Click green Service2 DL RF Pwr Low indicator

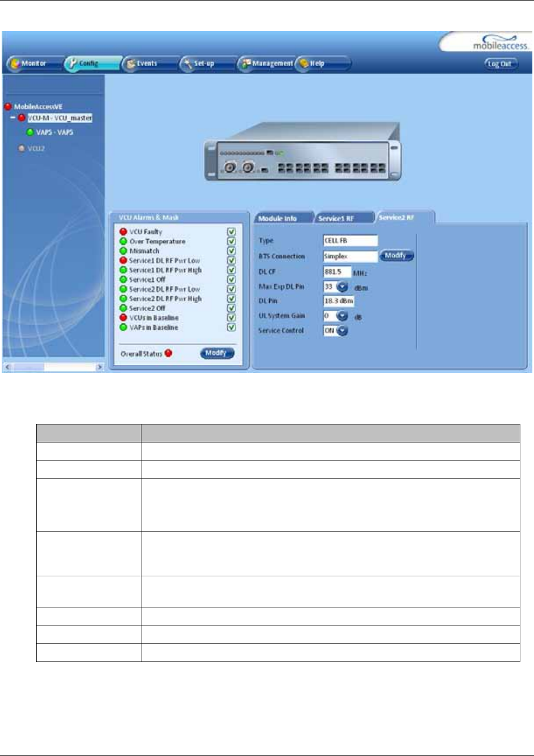123,289
